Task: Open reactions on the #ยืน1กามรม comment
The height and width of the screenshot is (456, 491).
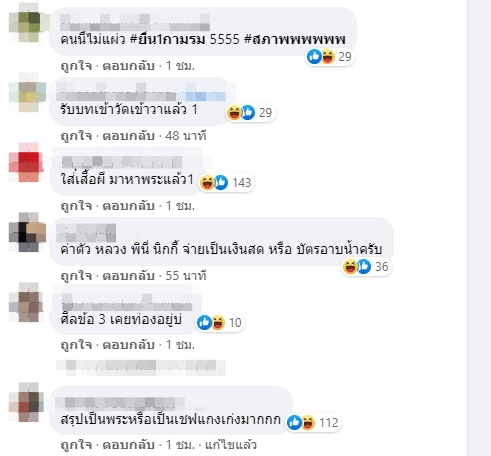Action: [x=329, y=57]
